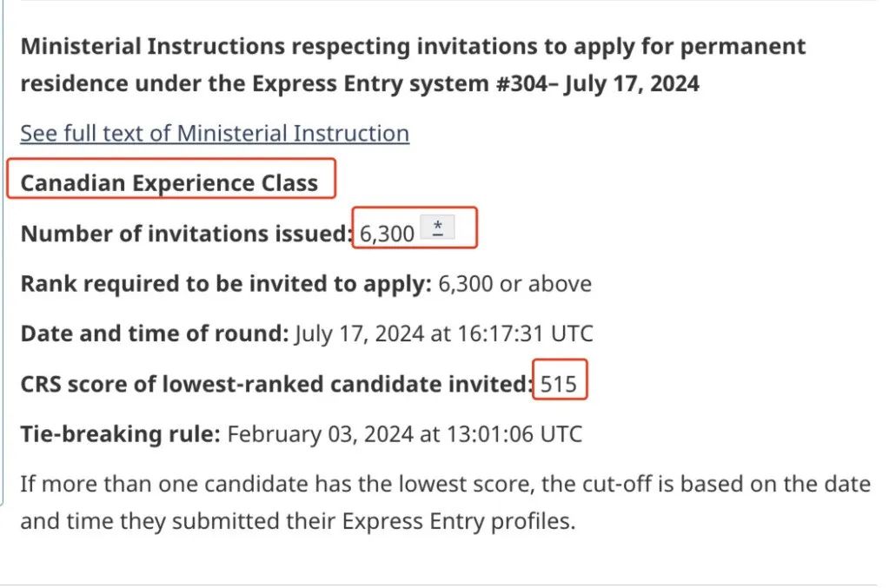The height and width of the screenshot is (588, 889).
Task: Click the asterisk footnote beside 6,300
Action: 437,228
